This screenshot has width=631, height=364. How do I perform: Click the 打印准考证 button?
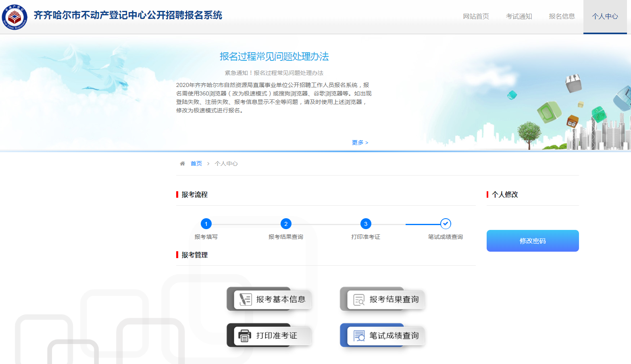(x=269, y=335)
